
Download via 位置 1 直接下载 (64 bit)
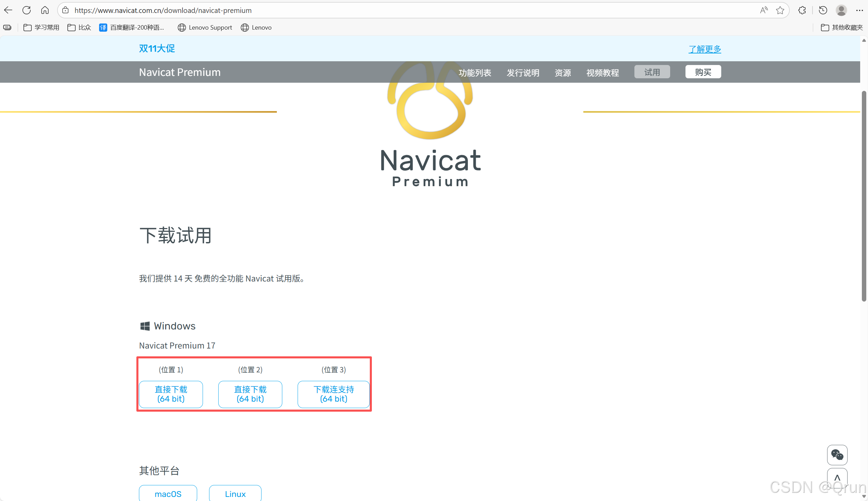pyautogui.click(x=171, y=394)
